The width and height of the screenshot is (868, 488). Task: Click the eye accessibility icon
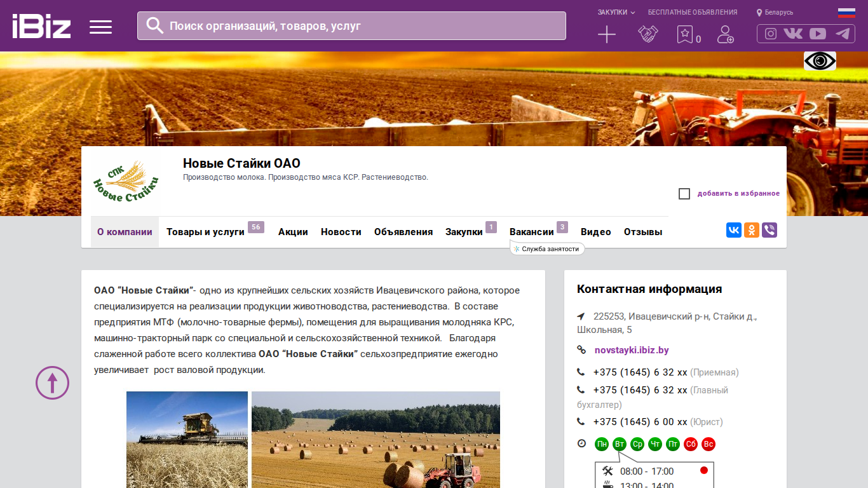(820, 61)
